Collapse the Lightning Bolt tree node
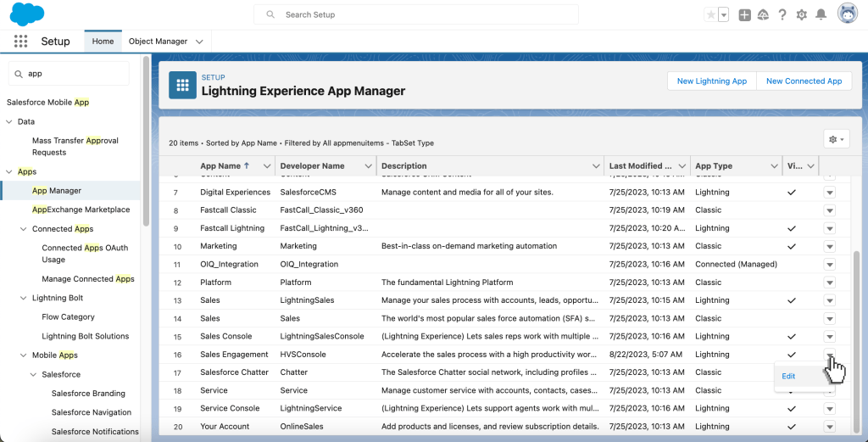Screen dimensions: 868x442 click(23, 298)
